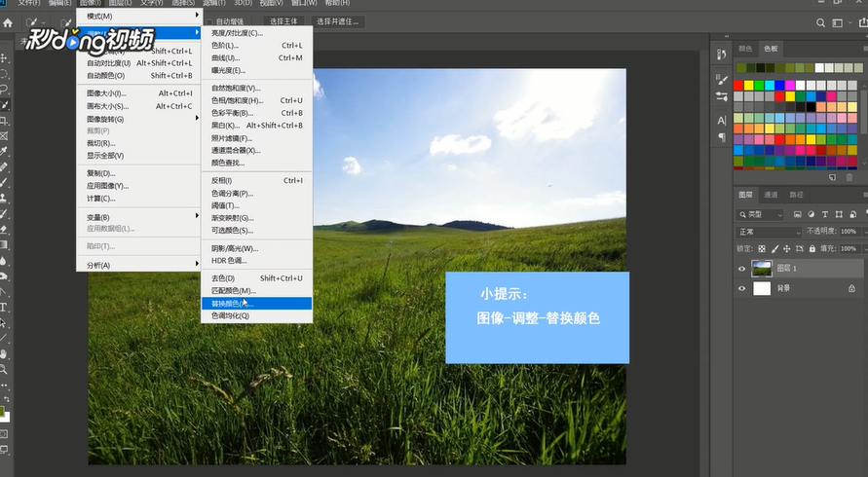
Task: Toggle visibility of 图层 1 layer
Action: [741, 269]
